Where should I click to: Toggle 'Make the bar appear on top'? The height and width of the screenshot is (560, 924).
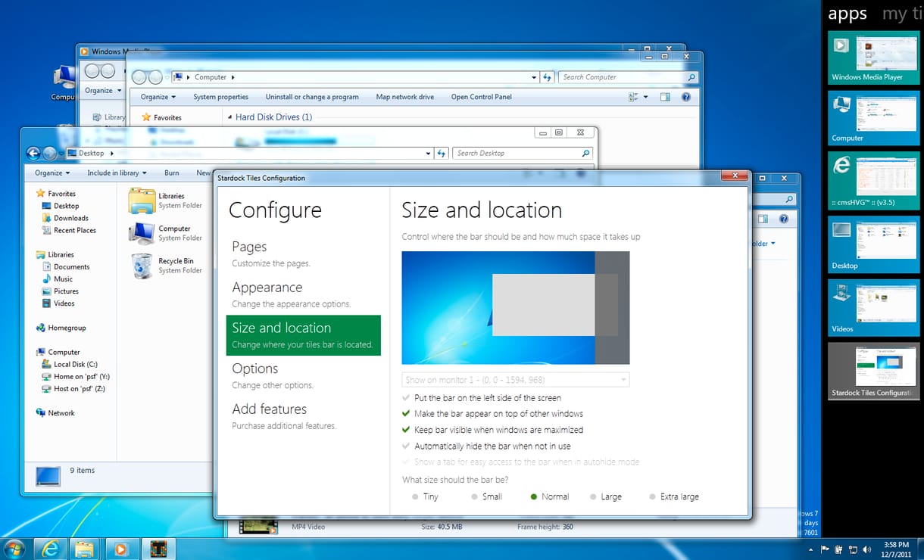coord(493,414)
